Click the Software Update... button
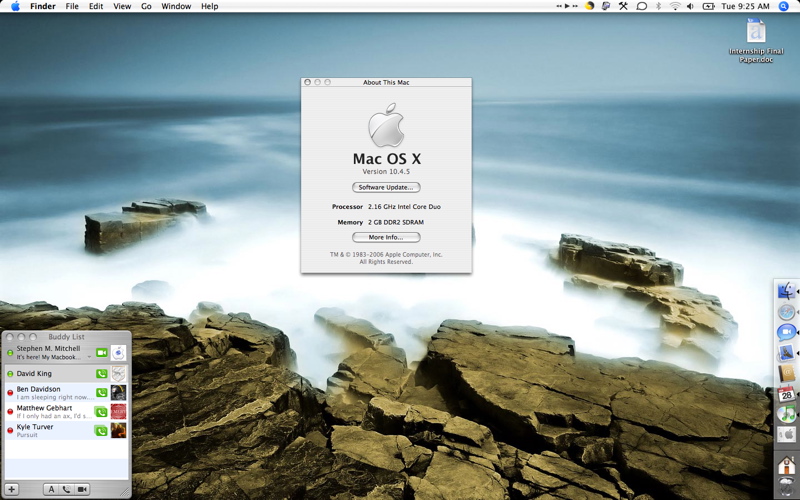 click(x=386, y=187)
